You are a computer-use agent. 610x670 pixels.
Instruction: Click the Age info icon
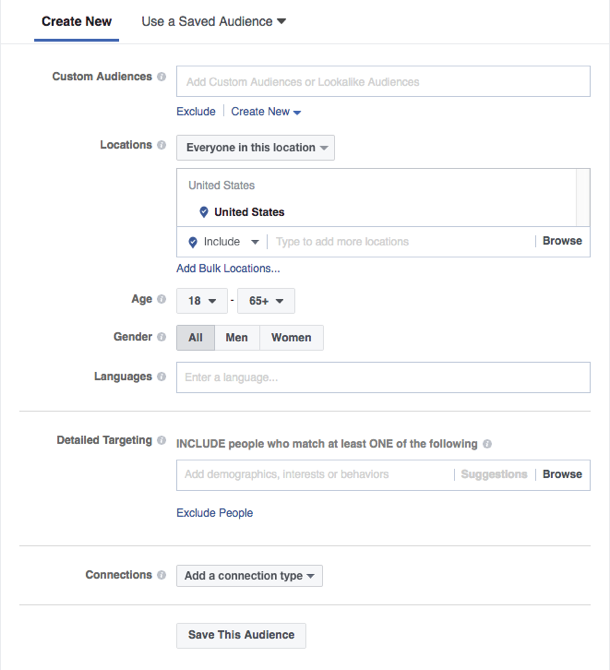[x=162, y=299]
